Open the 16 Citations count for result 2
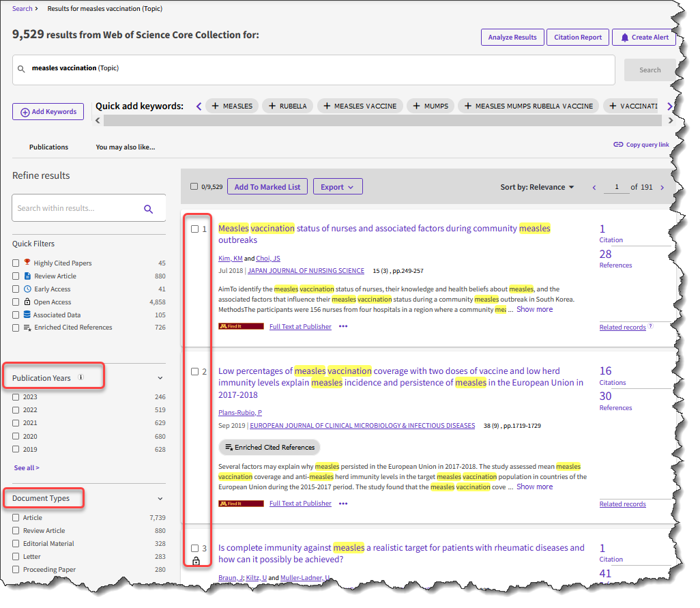The image size is (700, 608). [x=605, y=371]
